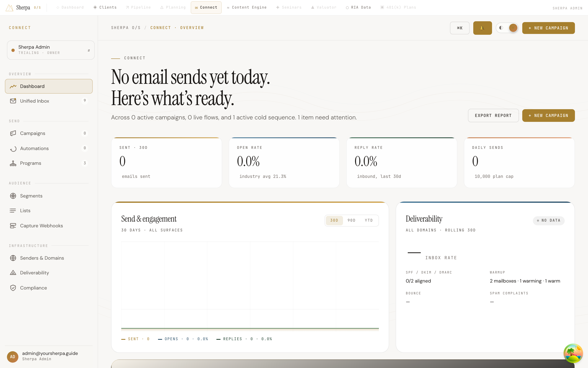The width and height of the screenshot is (588, 368).
Task: Select the 90D range on engagement chart
Action: (x=351, y=220)
